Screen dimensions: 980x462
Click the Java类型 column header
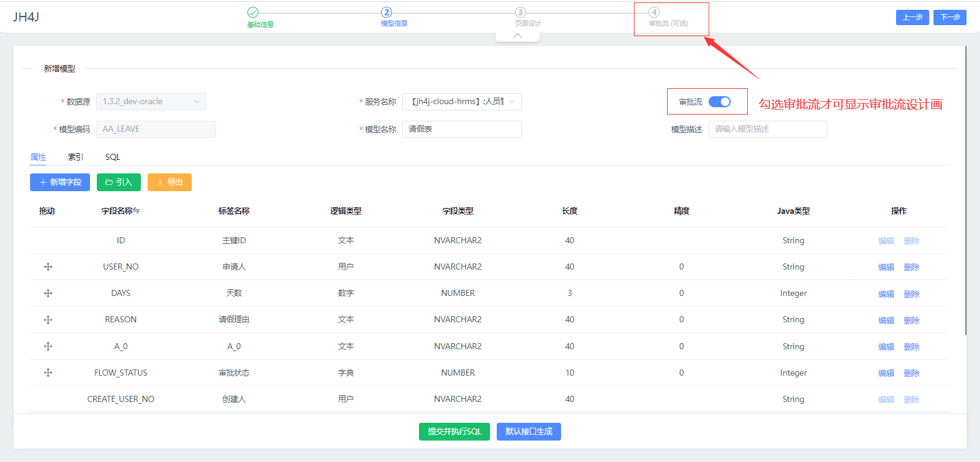click(793, 211)
